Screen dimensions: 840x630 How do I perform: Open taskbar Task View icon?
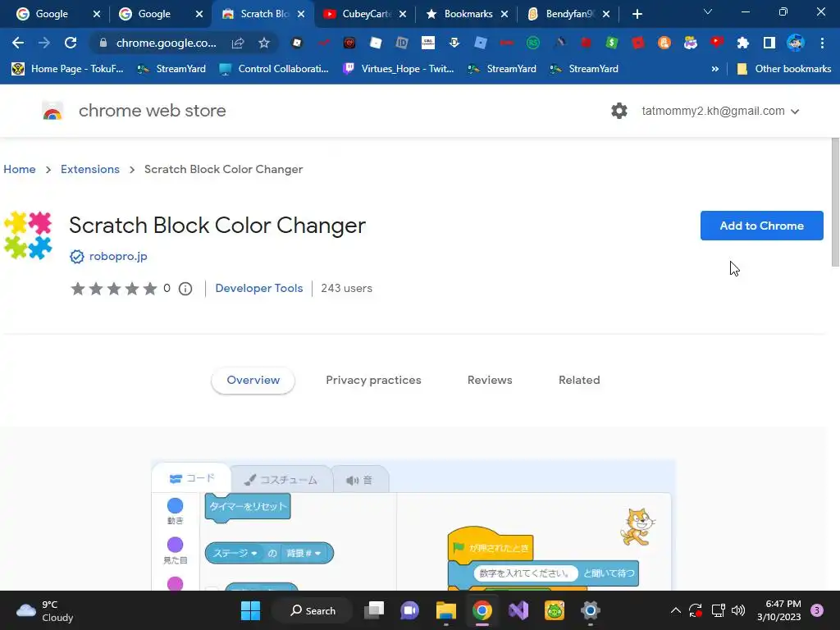pyautogui.click(x=374, y=610)
